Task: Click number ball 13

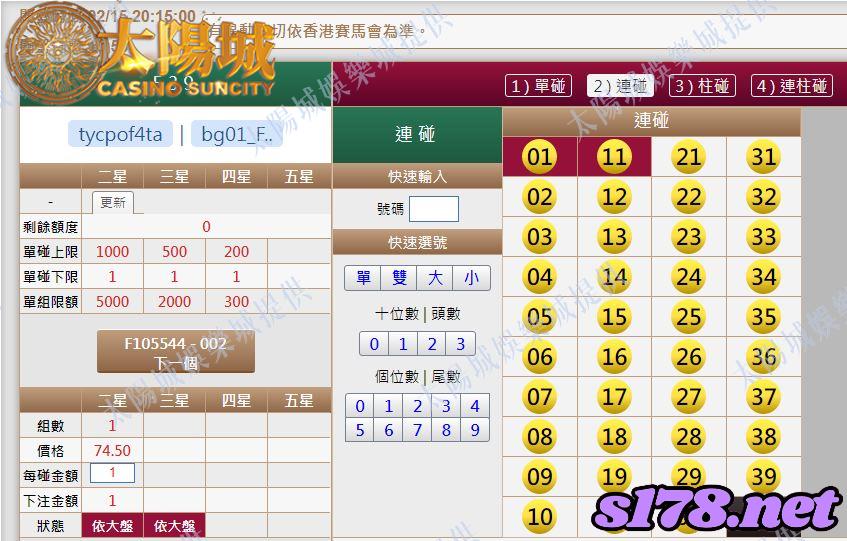Action: [614, 237]
